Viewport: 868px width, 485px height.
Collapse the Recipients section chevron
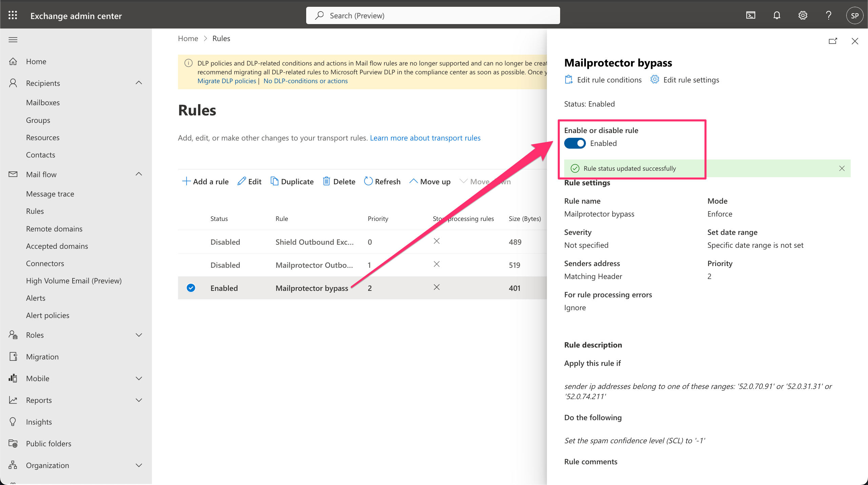click(139, 83)
